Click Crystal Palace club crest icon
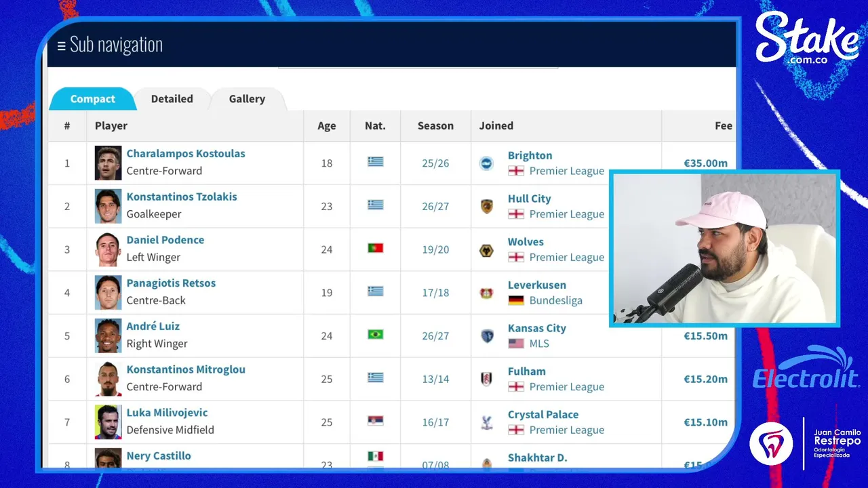The width and height of the screenshot is (868, 488). pyautogui.click(x=486, y=422)
